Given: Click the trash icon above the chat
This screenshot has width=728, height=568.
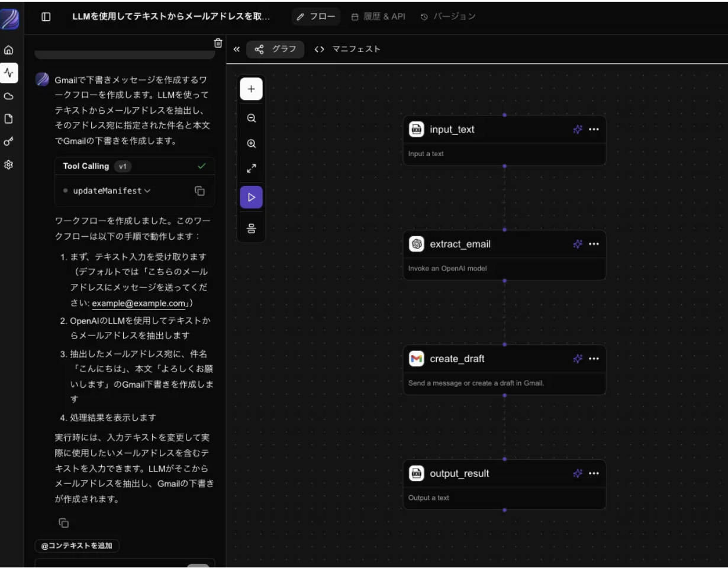Looking at the screenshot, I should tap(218, 43).
